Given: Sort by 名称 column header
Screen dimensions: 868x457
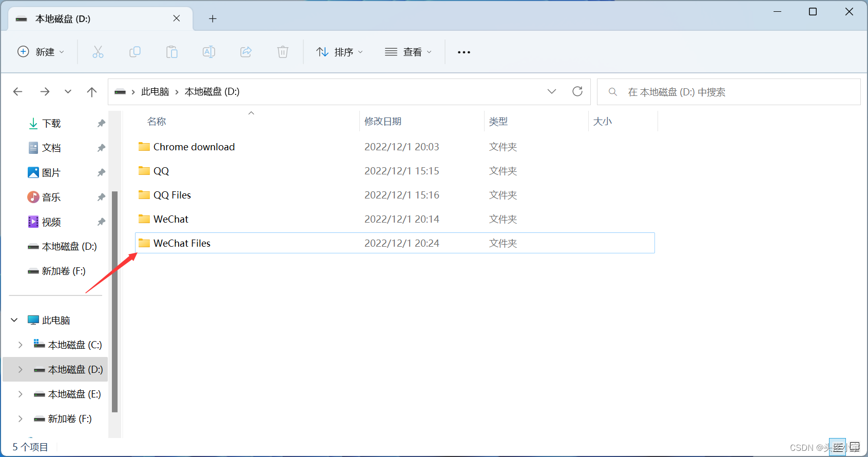Looking at the screenshot, I should 157,122.
